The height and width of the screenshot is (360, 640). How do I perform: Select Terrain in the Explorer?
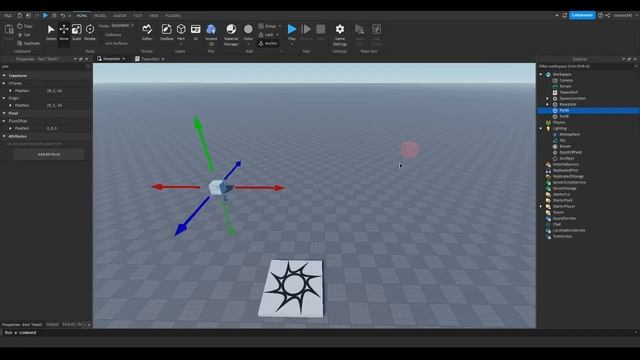pos(565,87)
